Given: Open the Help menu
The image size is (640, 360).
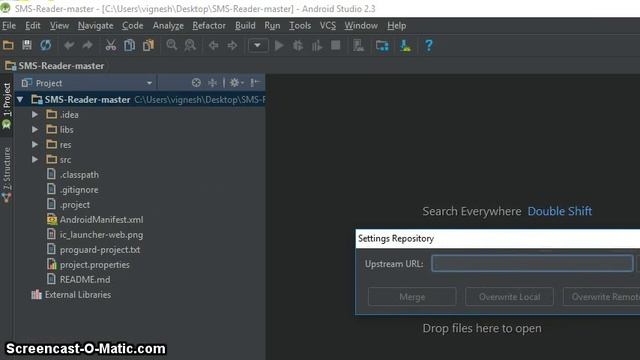Looking at the screenshot, I should point(397,26).
